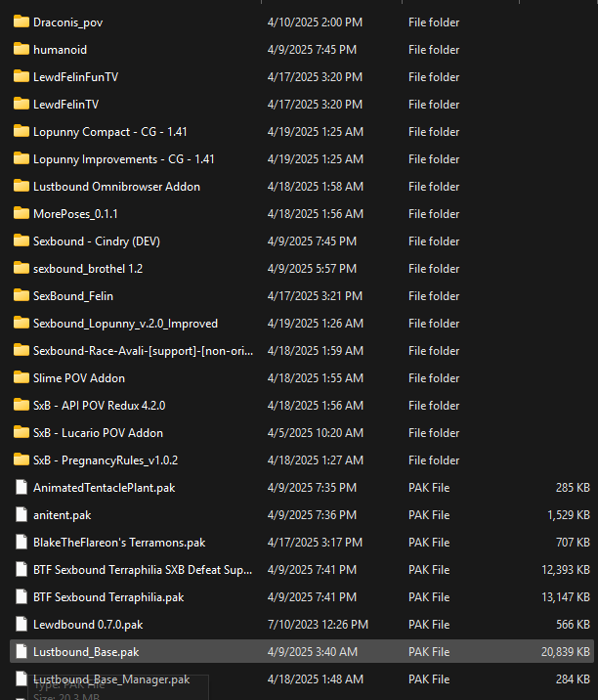Select Sexbound_Lopunny_v.2.0_Improved folder name
The image size is (598, 700).
click(125, 324)
